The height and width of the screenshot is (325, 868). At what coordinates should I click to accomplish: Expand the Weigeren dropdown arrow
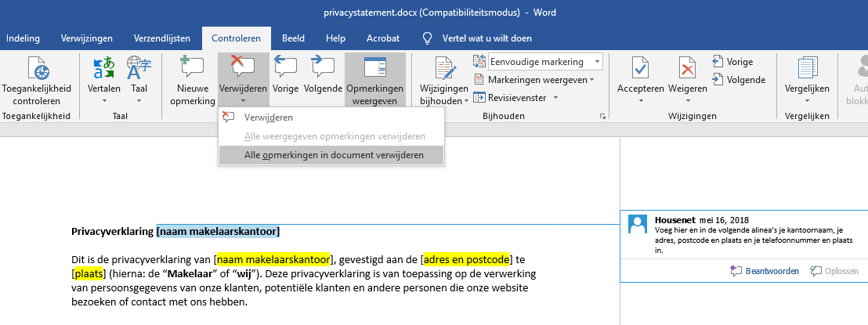click(687, 101)
